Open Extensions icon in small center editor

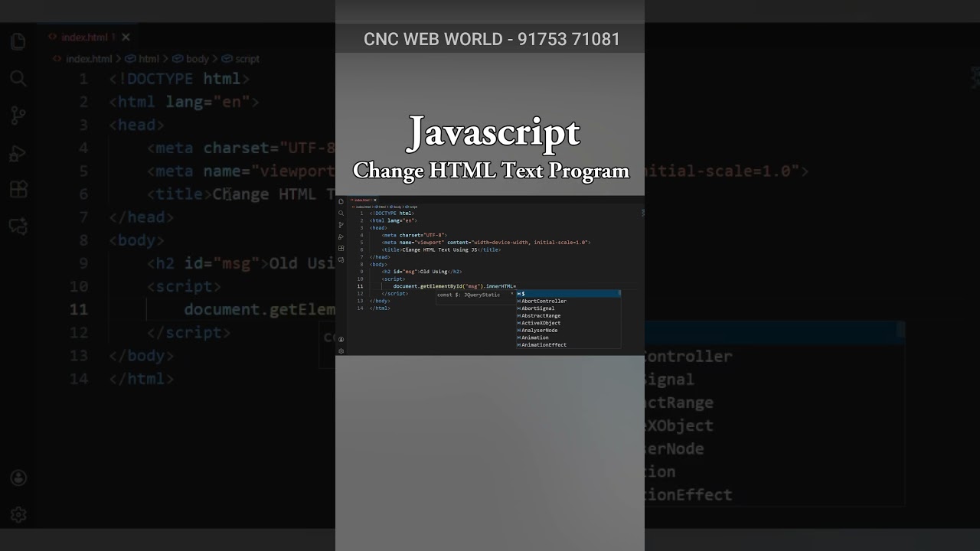point(341,248)
